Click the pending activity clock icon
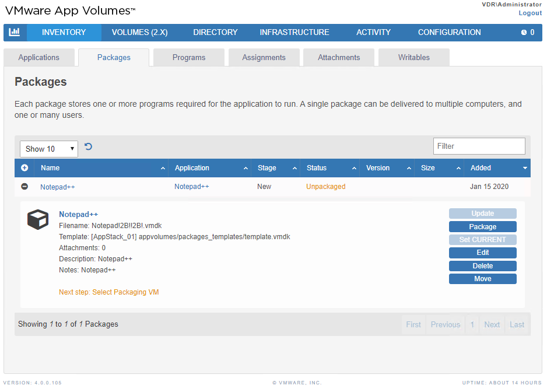Screen dimensions: 547x392 [524, 33]
